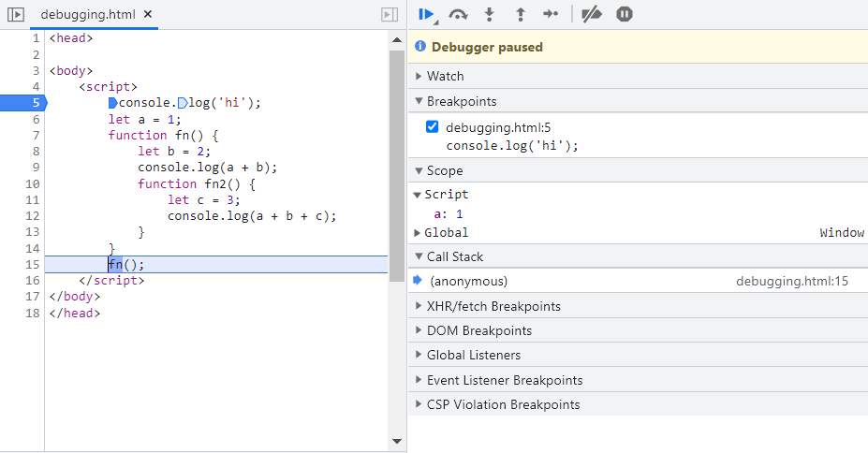The width and height of the screenshot is (868, 453).
Task: Click the console.log('hi') breakpoint code text
Action: point(512,146)
